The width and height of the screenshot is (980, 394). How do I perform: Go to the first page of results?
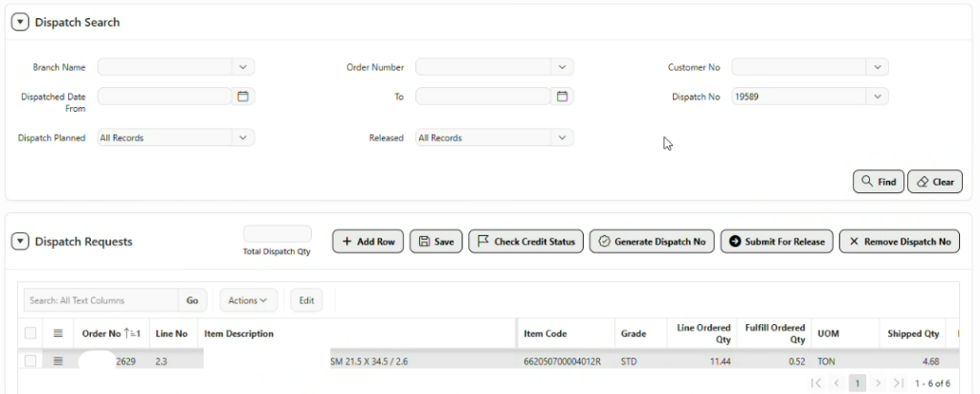pyautogui.click(x=815, y=383)
